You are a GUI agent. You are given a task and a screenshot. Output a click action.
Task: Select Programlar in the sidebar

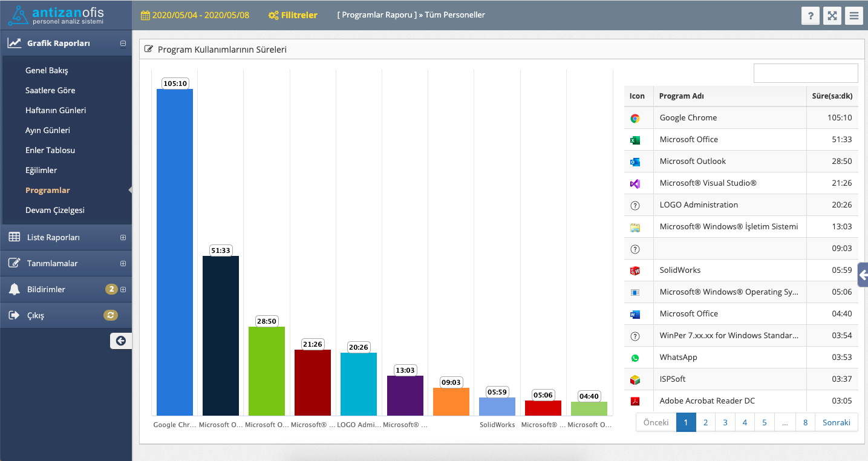(x=48, y=190)
